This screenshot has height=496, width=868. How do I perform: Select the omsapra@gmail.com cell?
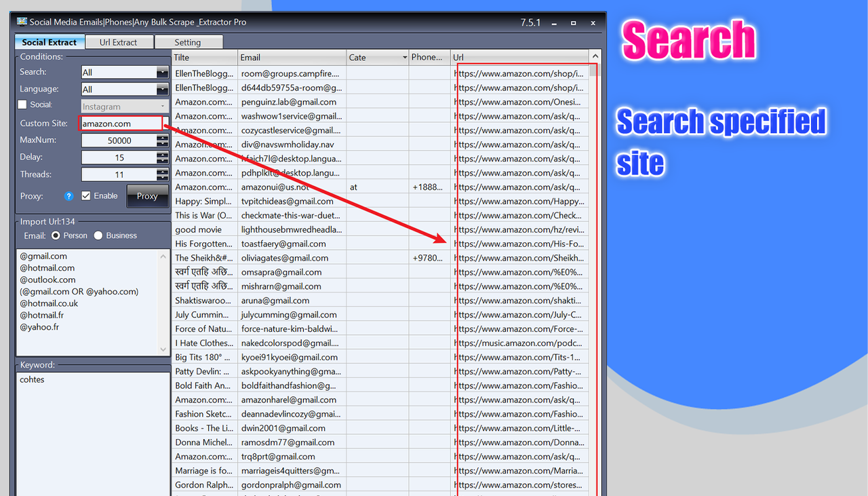[x=292, y=272]
